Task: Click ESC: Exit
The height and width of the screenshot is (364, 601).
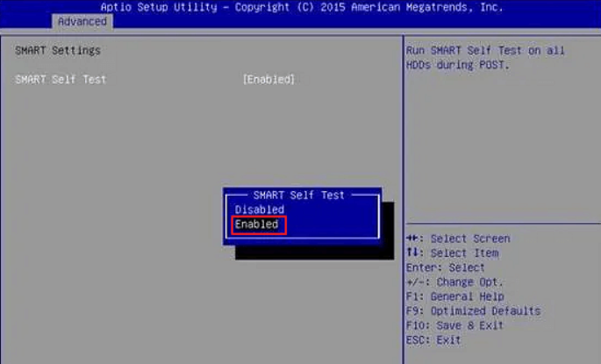Action: pos(433,339)
